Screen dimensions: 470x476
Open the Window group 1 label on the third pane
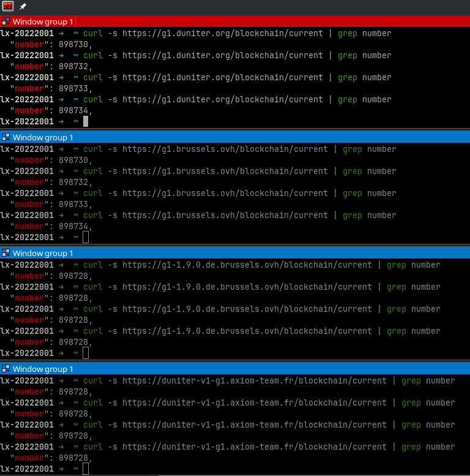[x=42, y=253]
